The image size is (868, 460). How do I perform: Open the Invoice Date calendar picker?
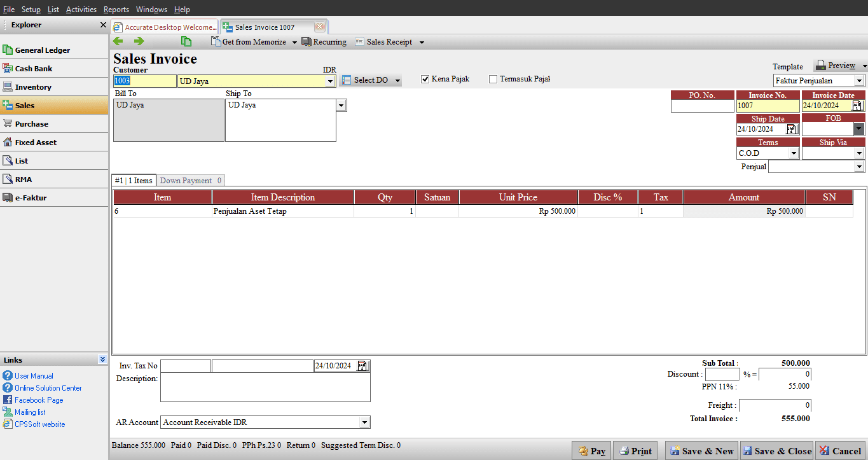point(857,106)
